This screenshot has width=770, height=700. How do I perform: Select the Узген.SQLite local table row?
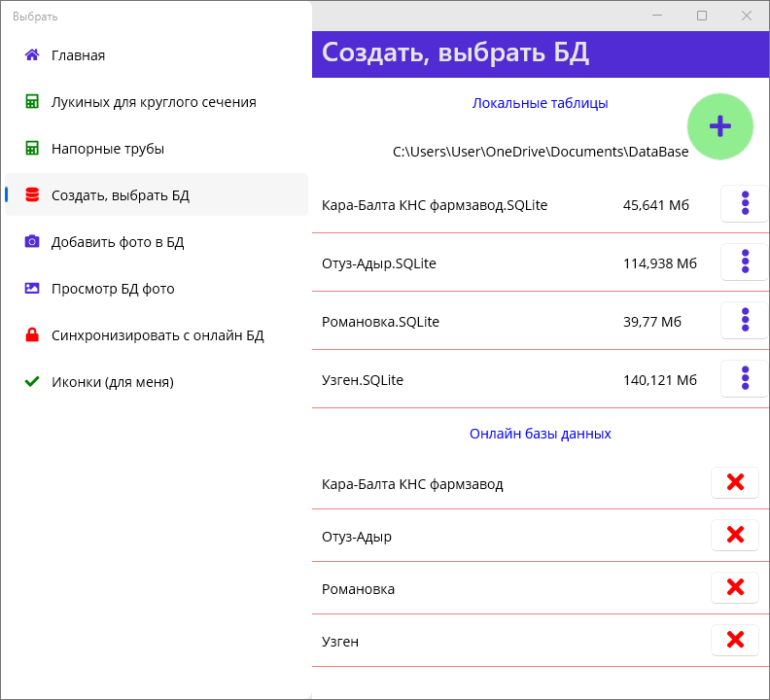467,380
